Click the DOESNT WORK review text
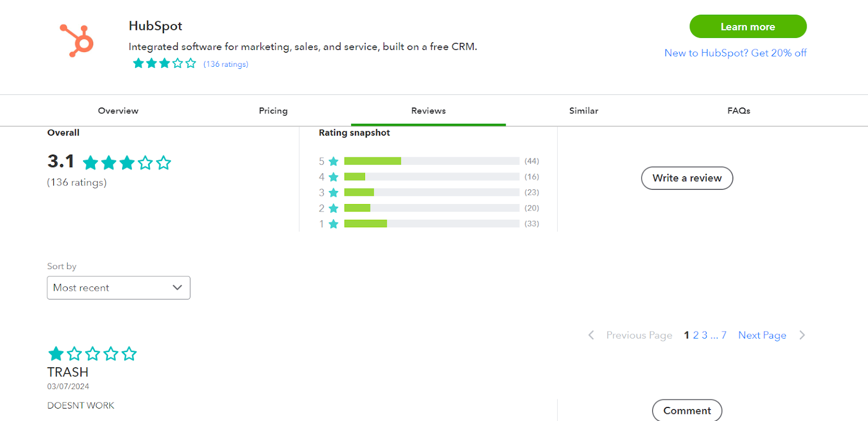This screenshot has width=868, height=421. tap(81, 405)
